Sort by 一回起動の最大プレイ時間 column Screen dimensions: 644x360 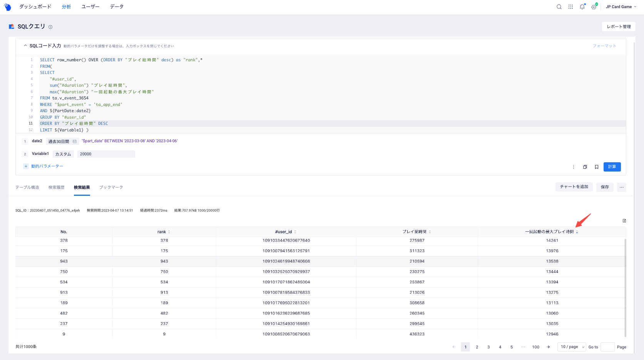[577, 232]
